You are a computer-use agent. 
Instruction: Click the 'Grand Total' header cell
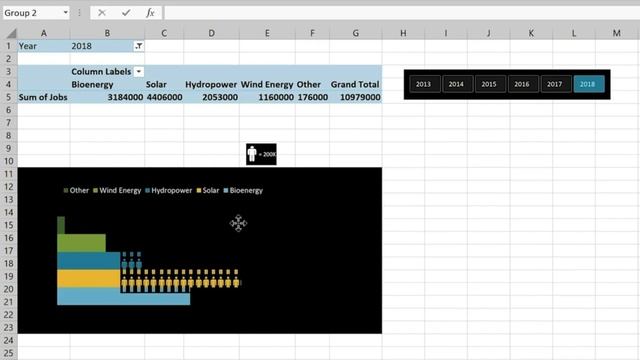[356, 84]
